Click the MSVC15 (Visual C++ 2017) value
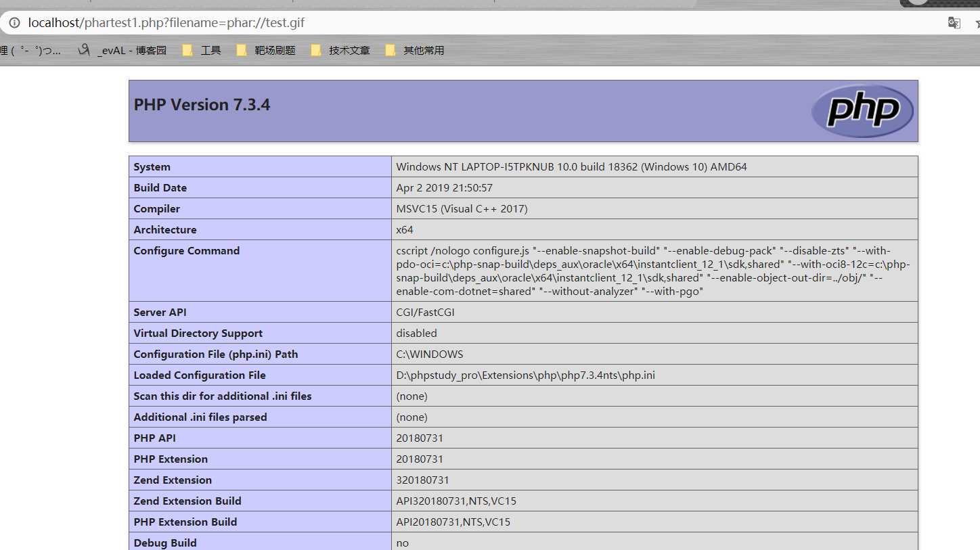980x550 pixels. click(462, 209)
